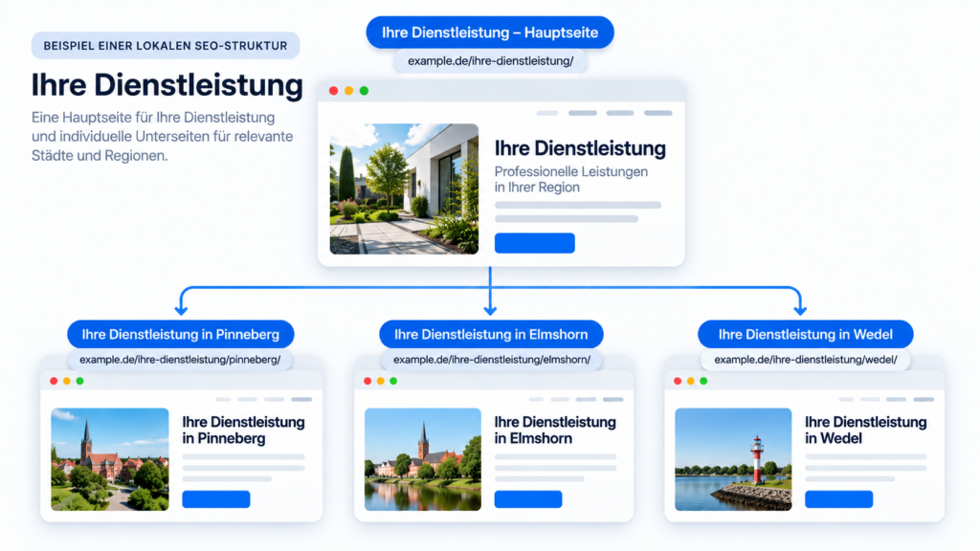Click the yellow dot in the Elmshorn window

coord(381,381)
